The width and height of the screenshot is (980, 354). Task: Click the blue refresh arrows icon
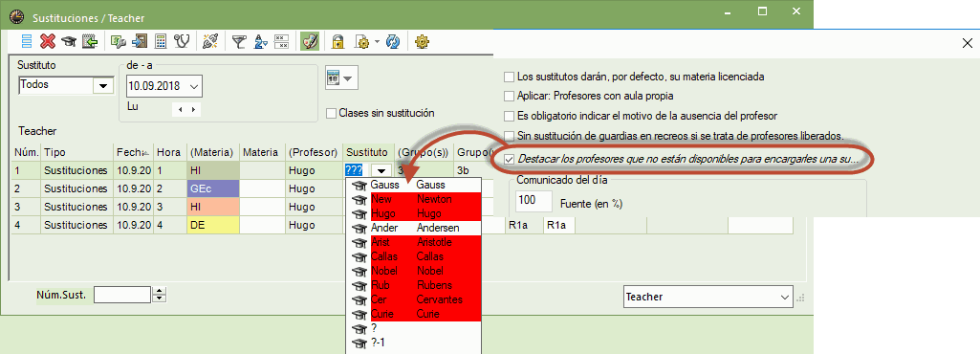coord(393,41)
